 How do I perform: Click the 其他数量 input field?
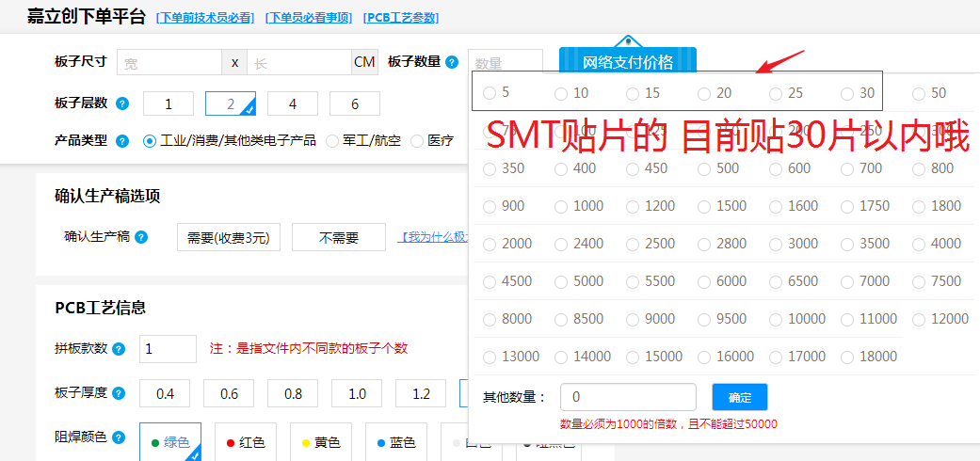point(628,397)
